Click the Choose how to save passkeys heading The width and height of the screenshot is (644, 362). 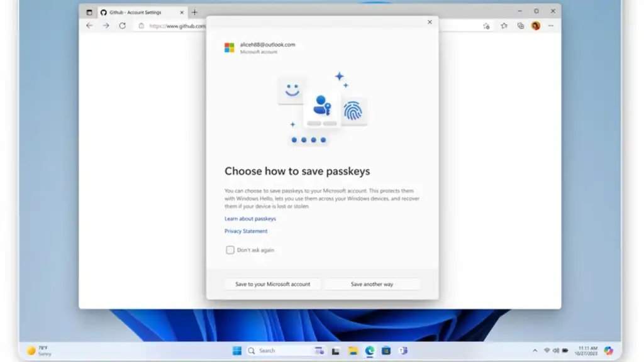297,171
